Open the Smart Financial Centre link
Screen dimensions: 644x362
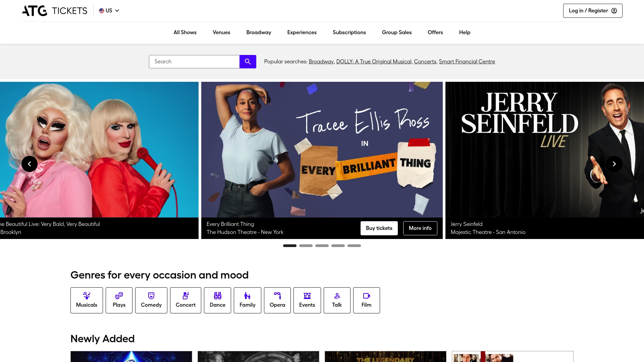(467, 62)
